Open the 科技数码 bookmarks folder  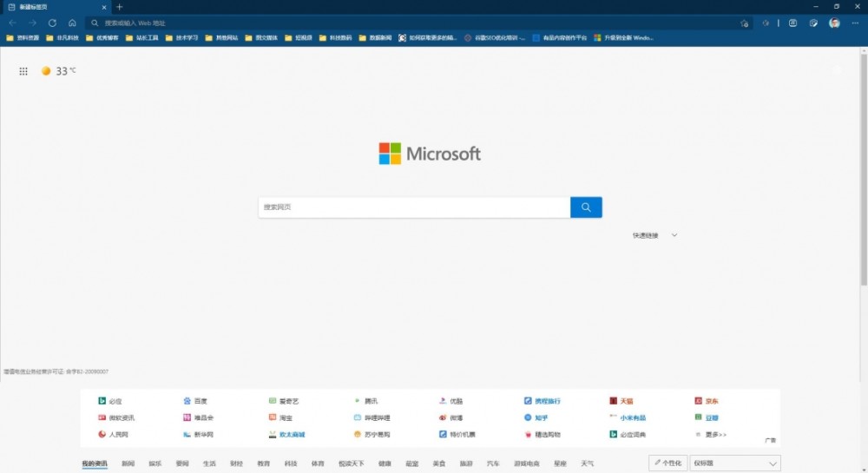click(335, 38)
